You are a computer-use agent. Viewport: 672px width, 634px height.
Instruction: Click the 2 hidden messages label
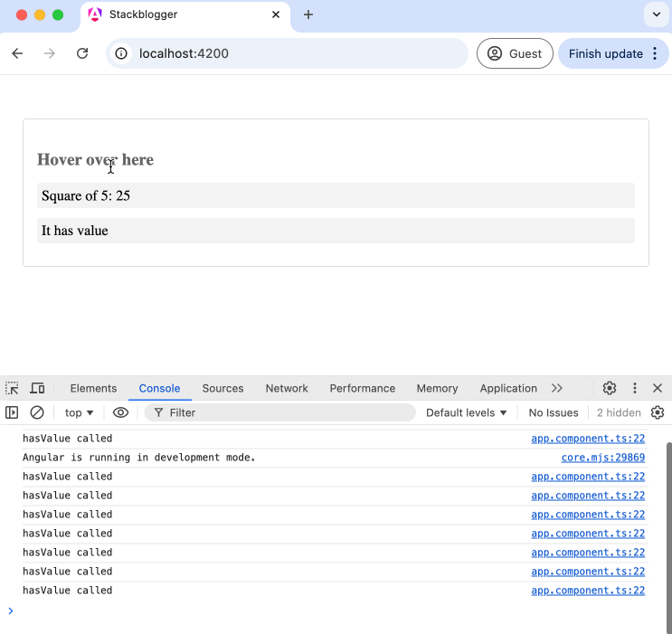[619, 412]
